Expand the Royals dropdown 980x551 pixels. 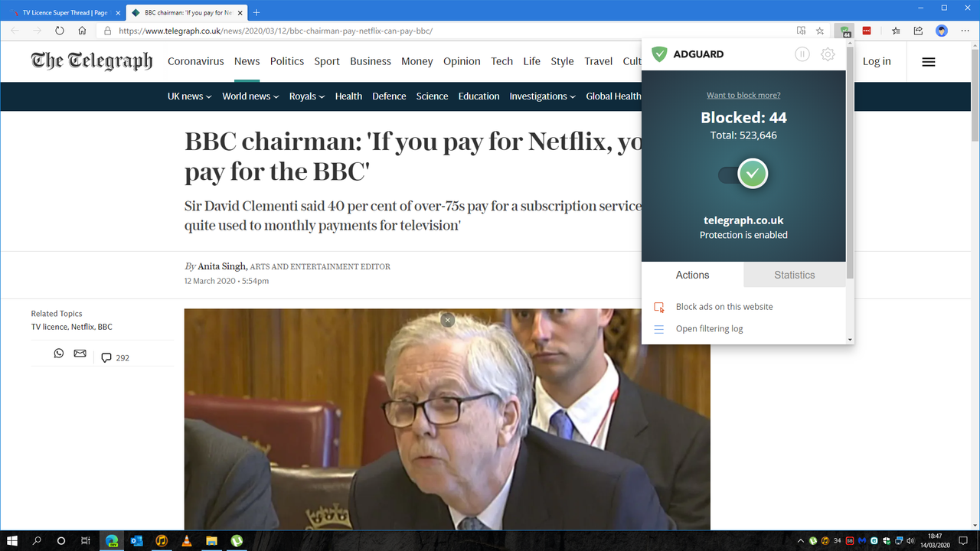coord(307,96)
